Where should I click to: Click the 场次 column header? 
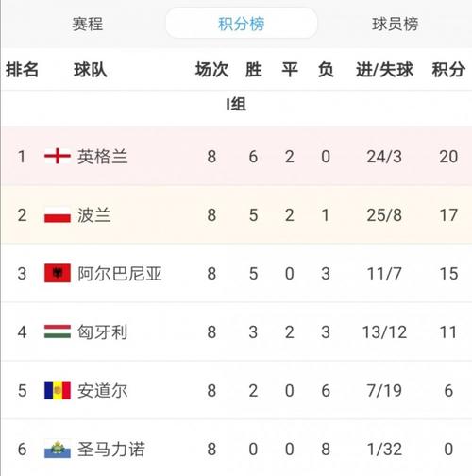211,70
